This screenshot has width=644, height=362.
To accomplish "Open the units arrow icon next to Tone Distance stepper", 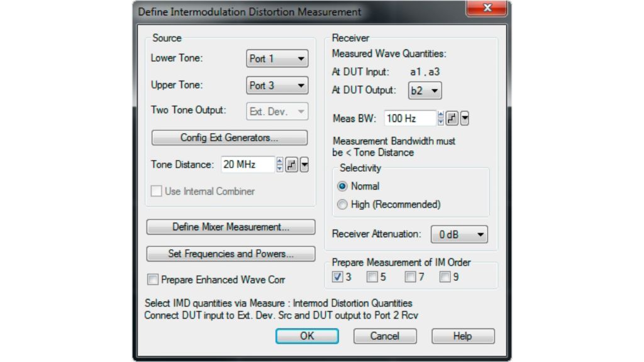I will coord(304,164).
